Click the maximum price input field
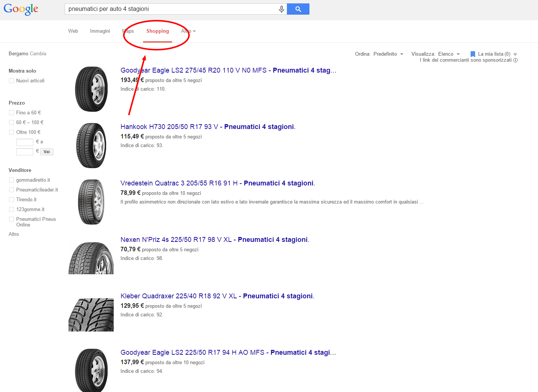 (x=24, y=152)
